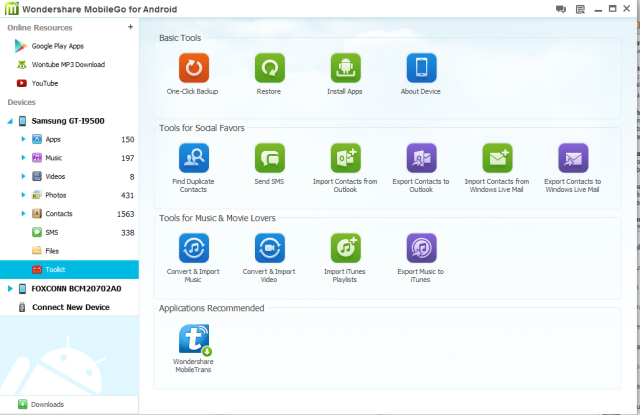
Task: Start Find Duplicate Contacts tool
Action: click(x=193, y=158)
